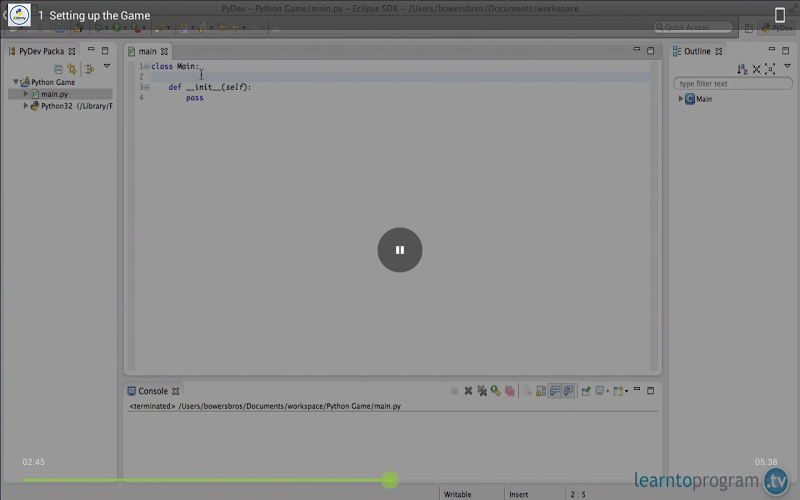
Task: Click the Debug bug toolbar icon
Action: [x=98, y=28]
